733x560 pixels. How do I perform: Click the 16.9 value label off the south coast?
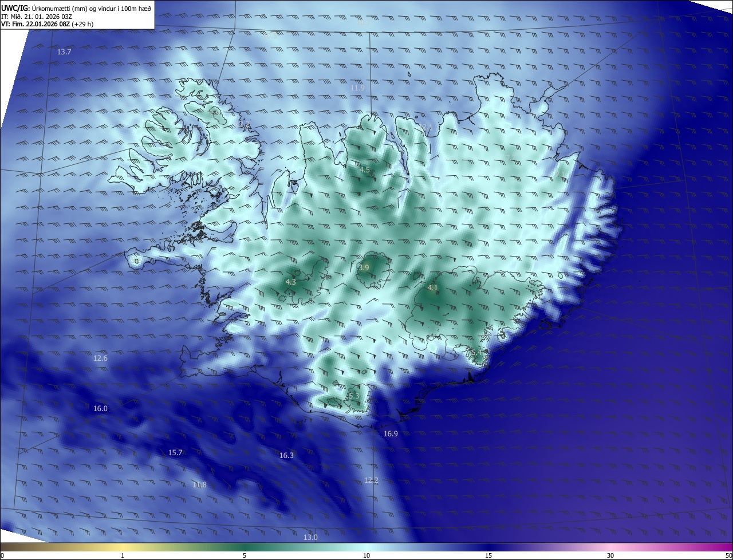[x=391, y=433]
